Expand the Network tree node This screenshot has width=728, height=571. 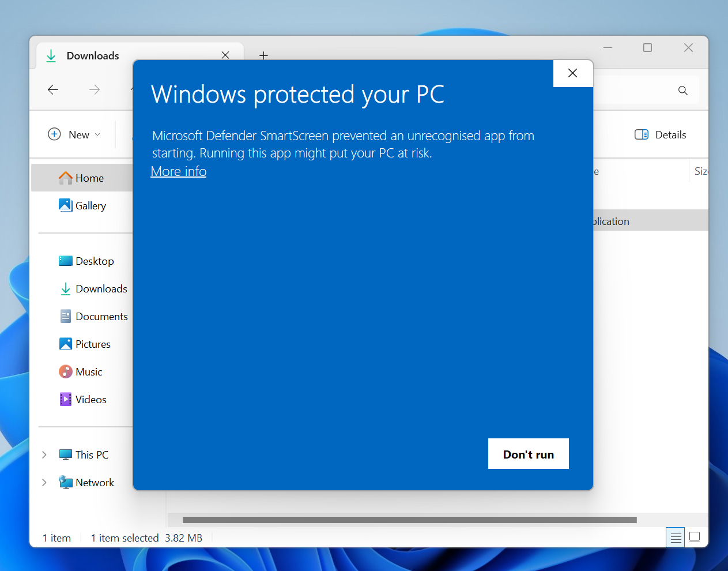(44, 483)
